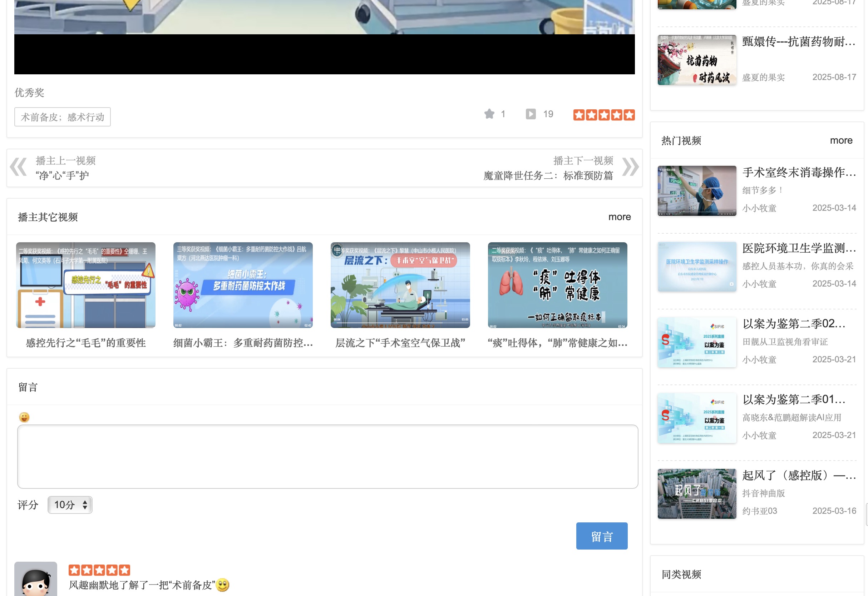The width and height of the screenshot is (868, 596).
Task: Open 细菌小霸王 video thumbnail
Action: coord(242,285)
